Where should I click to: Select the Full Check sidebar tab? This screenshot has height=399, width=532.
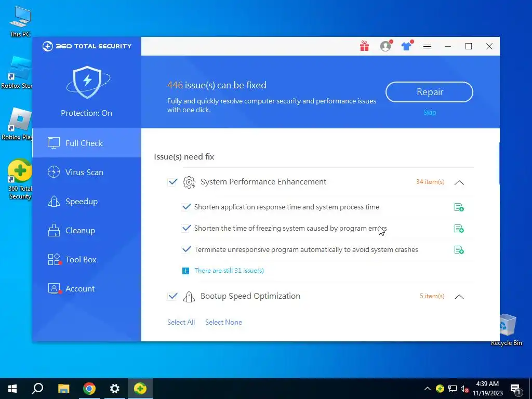pos(87,143)
